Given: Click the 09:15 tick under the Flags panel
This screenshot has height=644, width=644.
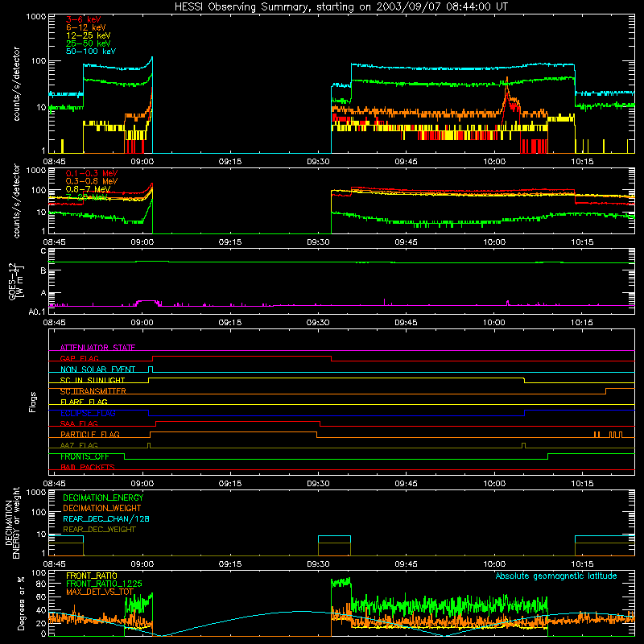Looking at the screenshot, I should point(230,484).
